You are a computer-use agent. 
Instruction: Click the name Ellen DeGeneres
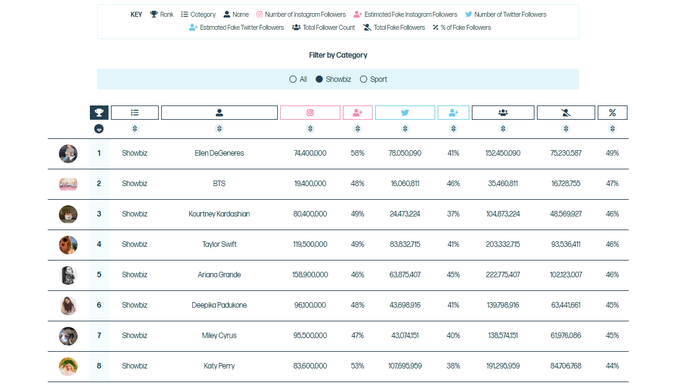click(219, 153)
